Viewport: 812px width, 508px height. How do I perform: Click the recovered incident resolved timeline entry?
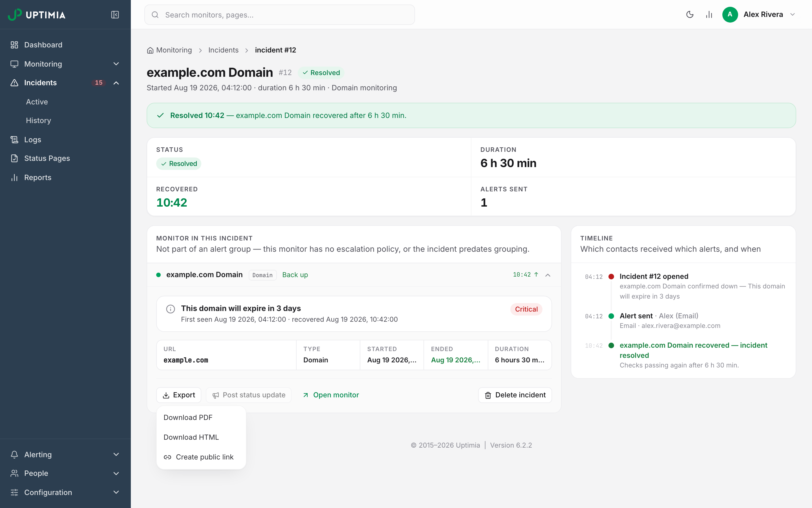click(693, 351)
